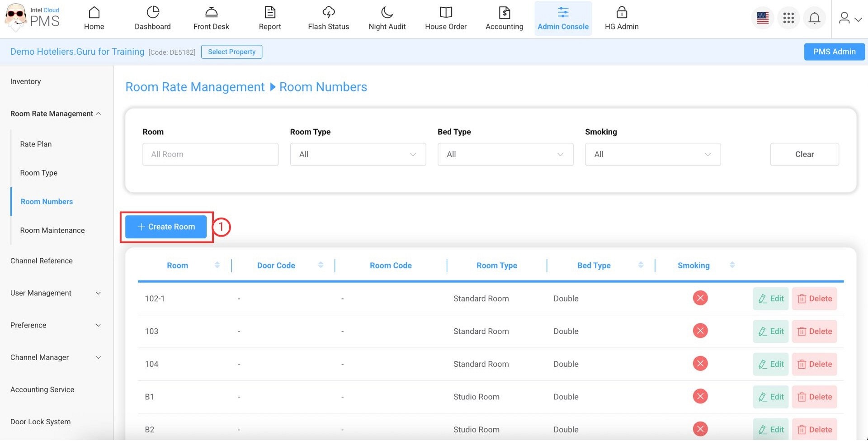
Task: Open the Bed Type filter dropdown
Action: tap(505, 155)
